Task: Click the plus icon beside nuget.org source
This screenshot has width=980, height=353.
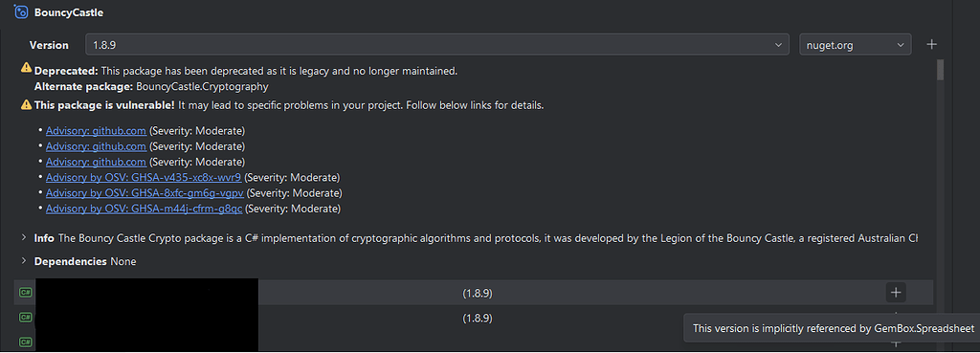Action: tap(931, 44)
